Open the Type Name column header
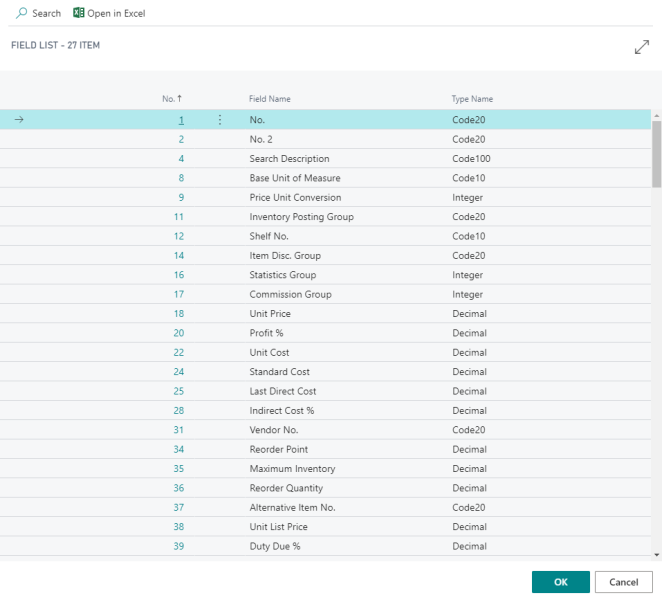This screenshot has width=662, height=600. pos(472,99)
